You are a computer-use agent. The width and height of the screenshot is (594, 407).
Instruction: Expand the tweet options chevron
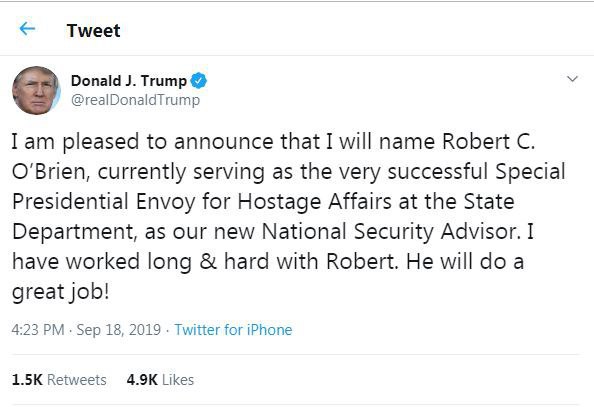click(572, 79)
